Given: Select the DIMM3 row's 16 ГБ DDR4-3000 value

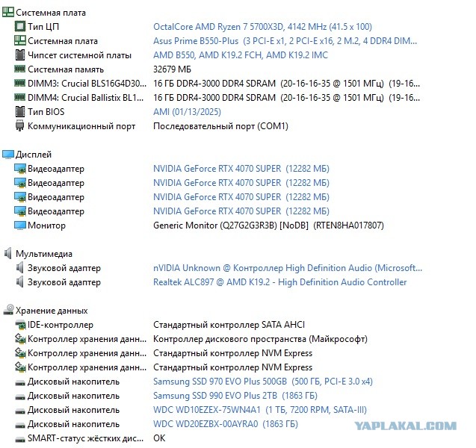Looking at the screenshot, I should click(287, 84).
